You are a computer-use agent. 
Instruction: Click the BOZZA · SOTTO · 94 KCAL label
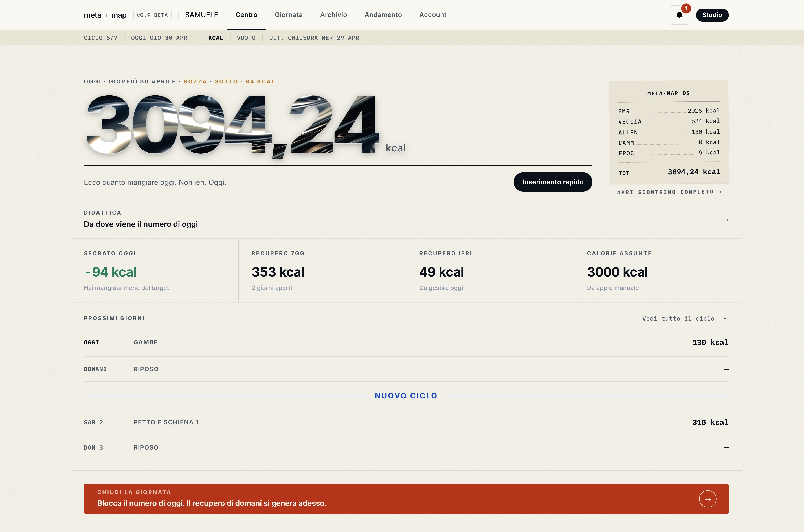(x=229, y=81)
